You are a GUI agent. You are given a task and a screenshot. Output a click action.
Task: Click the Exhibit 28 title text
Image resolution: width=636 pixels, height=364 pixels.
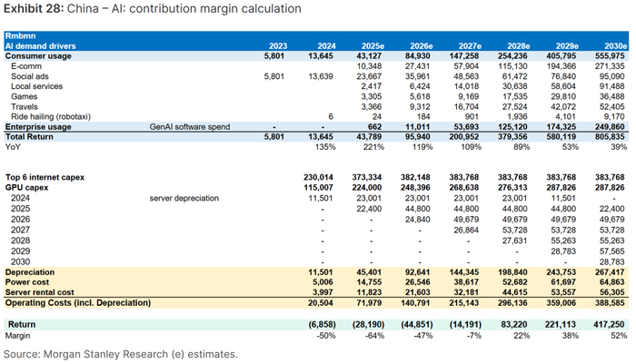coord(153,9)
